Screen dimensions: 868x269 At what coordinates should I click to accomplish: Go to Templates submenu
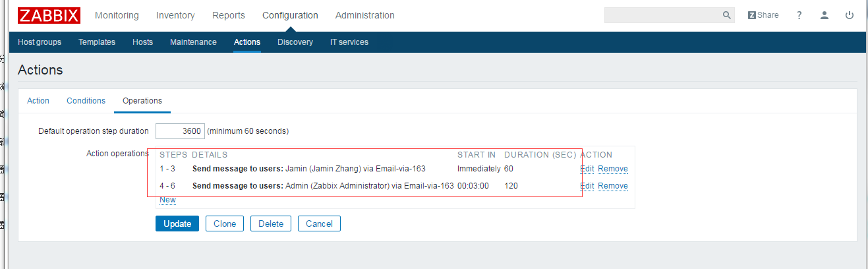click(97, 42)
